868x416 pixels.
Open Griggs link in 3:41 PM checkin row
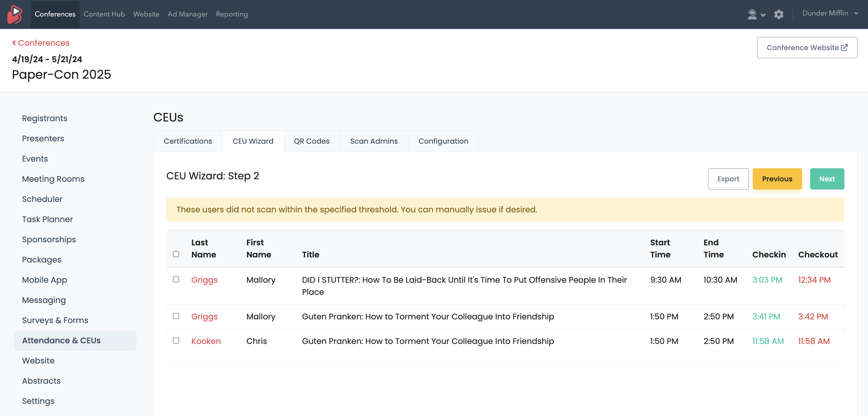tap(204, 316)
